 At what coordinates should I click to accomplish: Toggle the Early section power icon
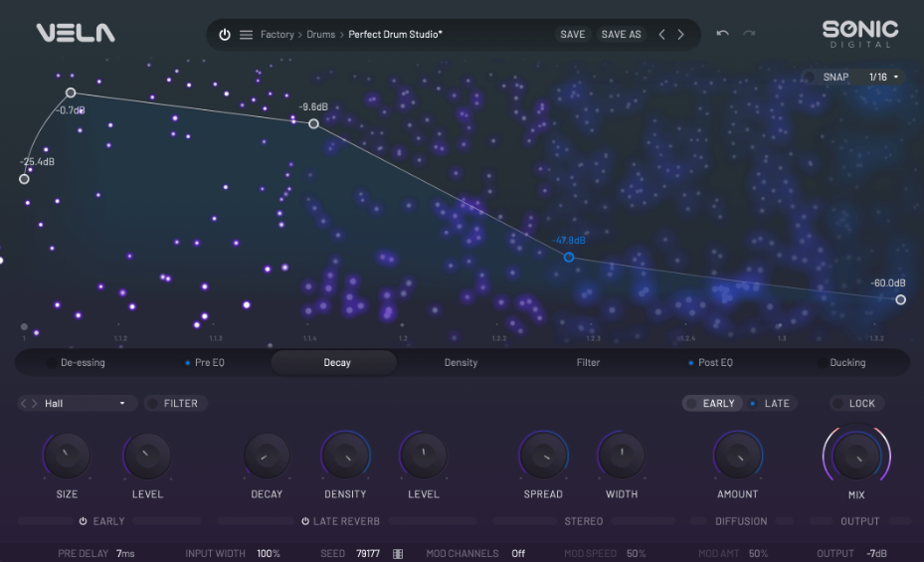tap(84, 521)
